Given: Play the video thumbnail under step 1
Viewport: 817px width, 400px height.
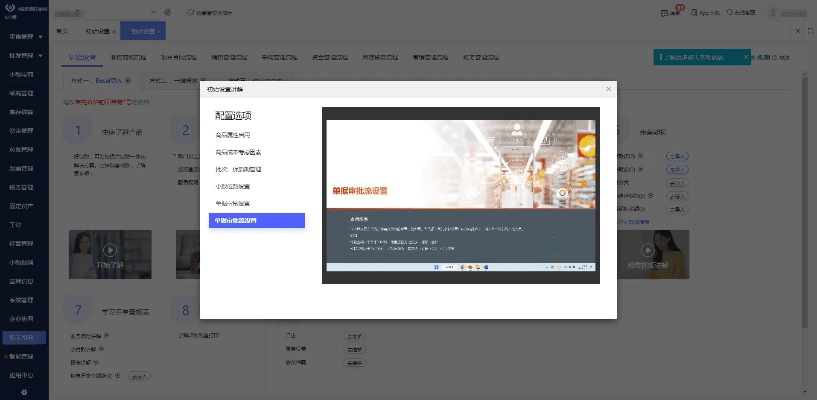Looking at the screenshot, I should point(109,251).
